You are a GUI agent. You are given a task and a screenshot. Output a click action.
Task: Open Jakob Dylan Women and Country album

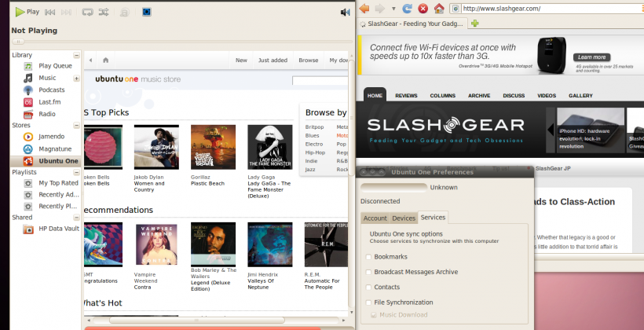(x=156, y=147)
